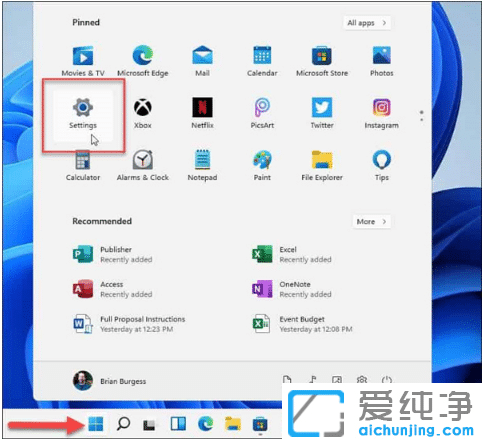
Task: Launch Microsoft Edge from pinned apps
Action: pos(143,61)
